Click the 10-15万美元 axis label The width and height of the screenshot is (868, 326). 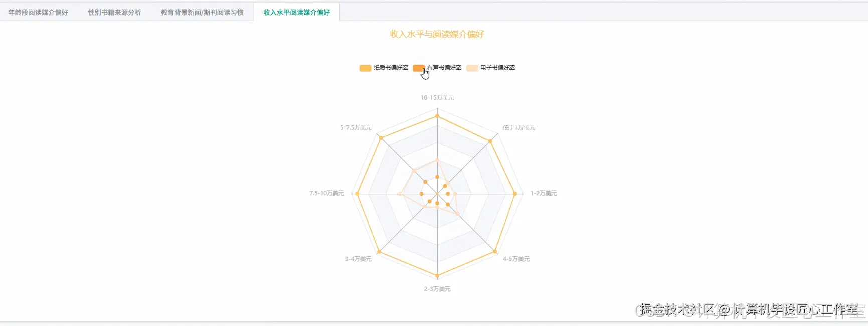coord(437,98)
